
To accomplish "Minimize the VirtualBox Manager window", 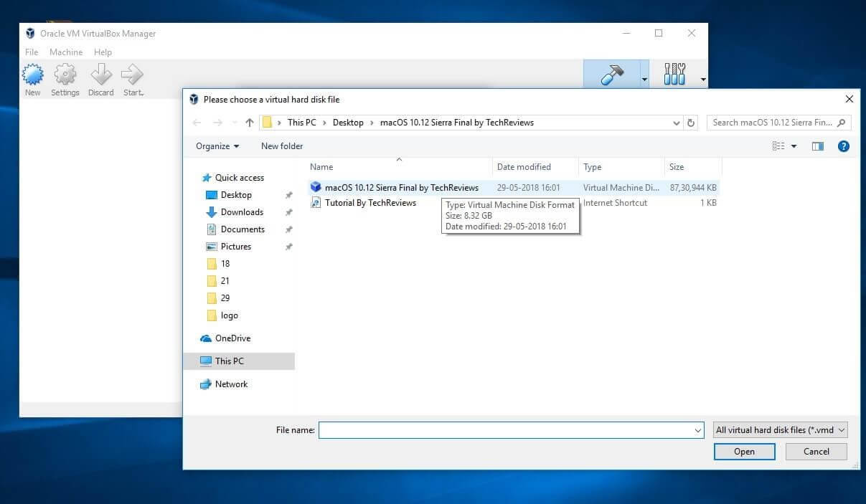I will click(626, 33).
